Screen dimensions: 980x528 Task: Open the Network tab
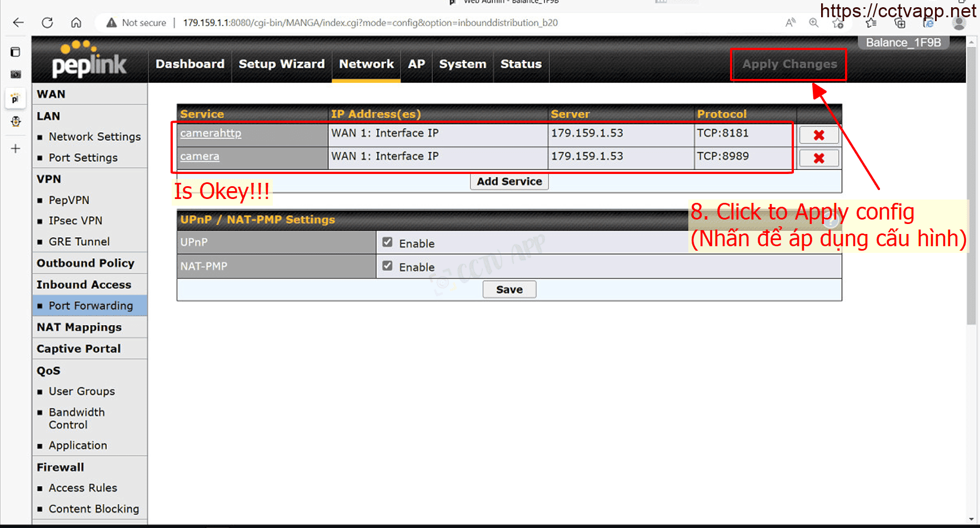point(366,64)
